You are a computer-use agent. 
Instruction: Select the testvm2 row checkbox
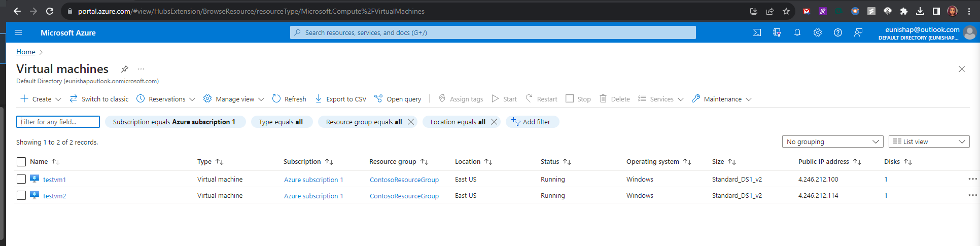[21, 195]
